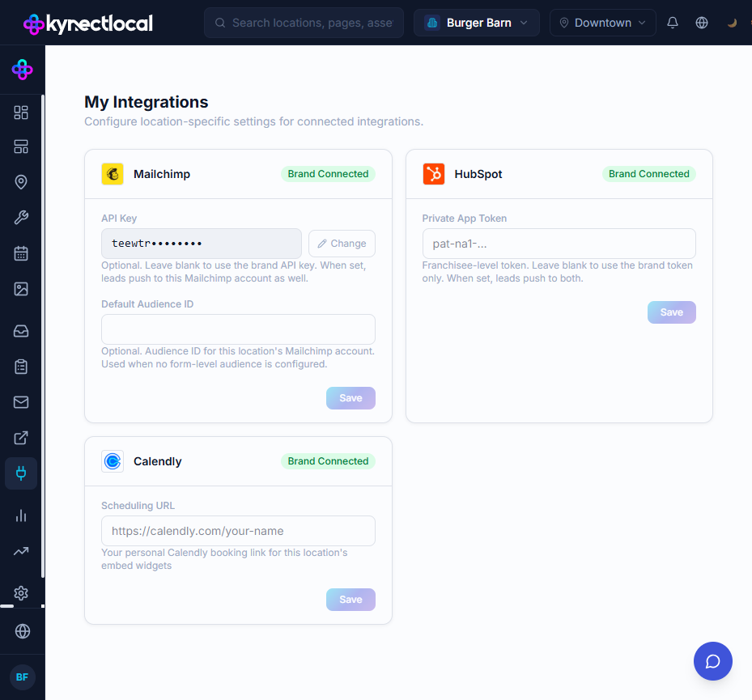The width and height of the screenshot is (752, 700).
Task: Save the Calendly settings
Action: (x=351, y=600)
